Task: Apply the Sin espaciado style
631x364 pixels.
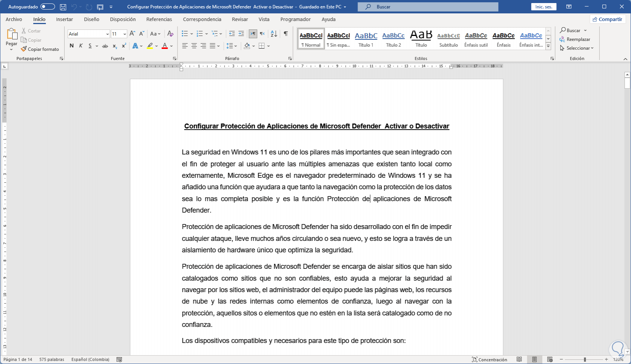Action: tap(338, 39)
